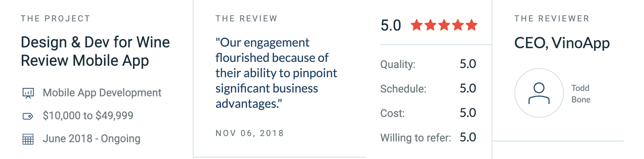The image size is (644, 159).
Task: Click the June 2018 - Ongoing date text
Action: click(x=91, y=138)
